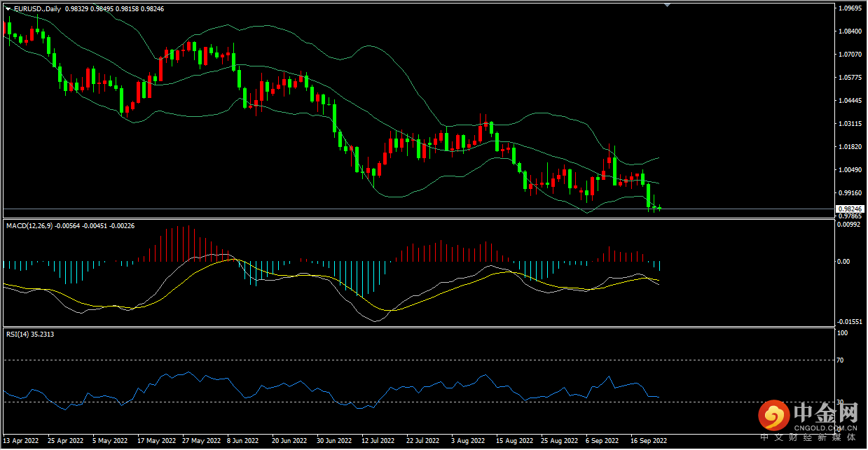Image resolution: width=868 pixels, height=450 pixels.
Task: Click the current price tag 0.98246
Action: 848,209
